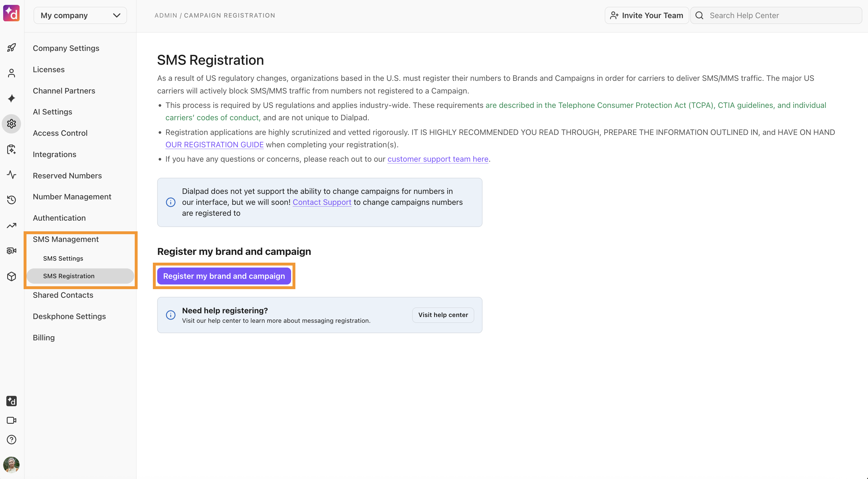Click Visit help center button
Screen dimensions: 868x479
tap(443, 315)
